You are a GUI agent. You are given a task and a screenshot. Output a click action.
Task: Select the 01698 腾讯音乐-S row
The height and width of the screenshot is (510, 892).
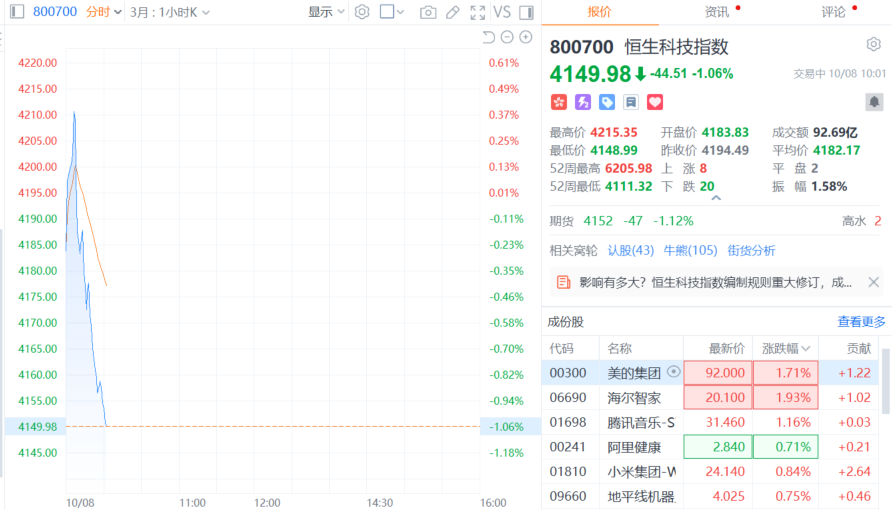coord(711,422)
